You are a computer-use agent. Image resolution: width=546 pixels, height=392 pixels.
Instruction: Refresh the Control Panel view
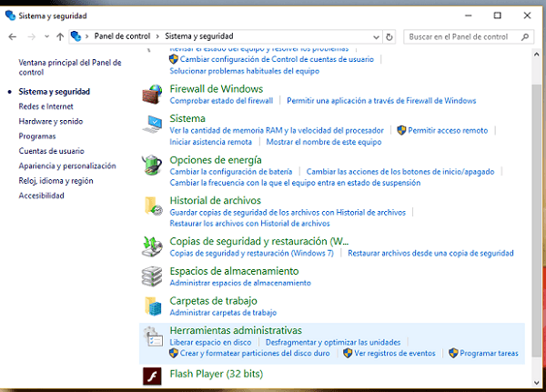[389, 36]
